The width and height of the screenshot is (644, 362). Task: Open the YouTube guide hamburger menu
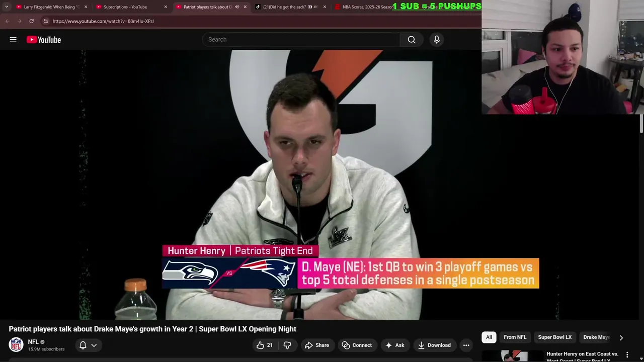point(13,40)
